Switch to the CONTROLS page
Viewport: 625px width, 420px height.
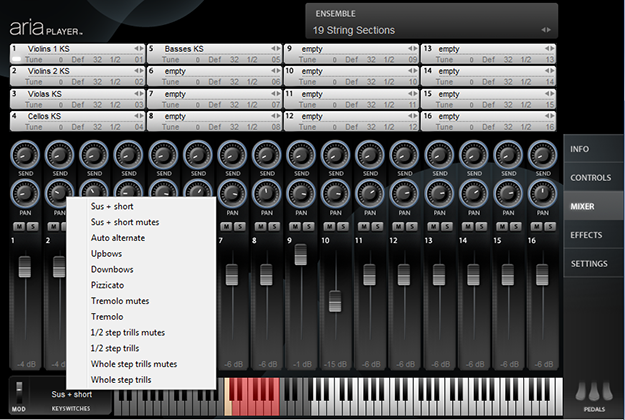pyautogui.click(x=593, y=178)
